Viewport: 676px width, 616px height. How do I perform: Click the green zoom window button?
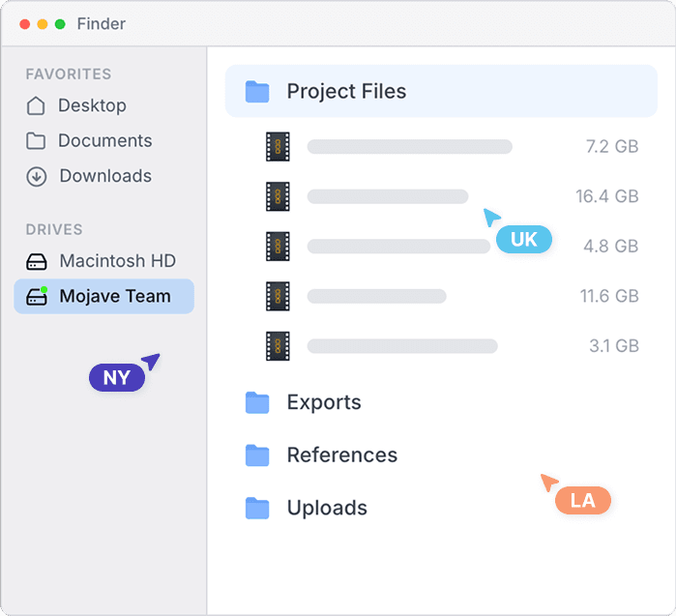[x=60, y=23]
